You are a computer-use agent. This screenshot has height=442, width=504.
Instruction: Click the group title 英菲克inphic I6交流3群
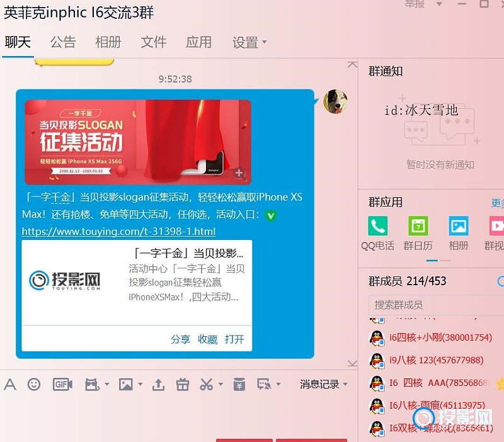point(79,13)
